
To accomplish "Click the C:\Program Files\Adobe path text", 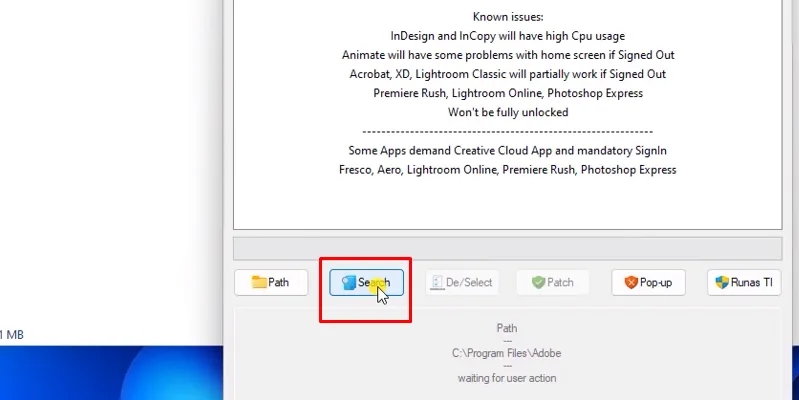I will click(x=507, y=352).
